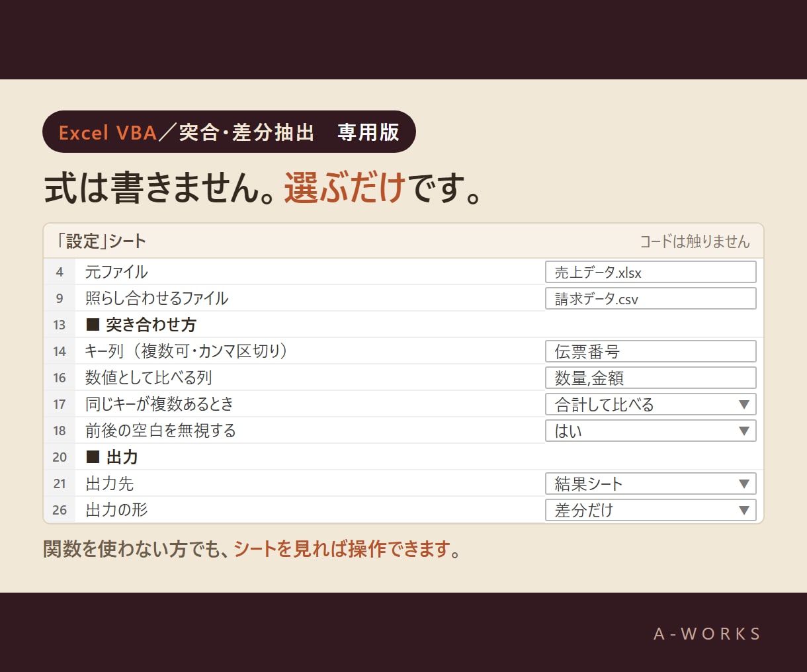The image size is (807, 672).
Task: Select row number 9
Action: pos(60,298)
